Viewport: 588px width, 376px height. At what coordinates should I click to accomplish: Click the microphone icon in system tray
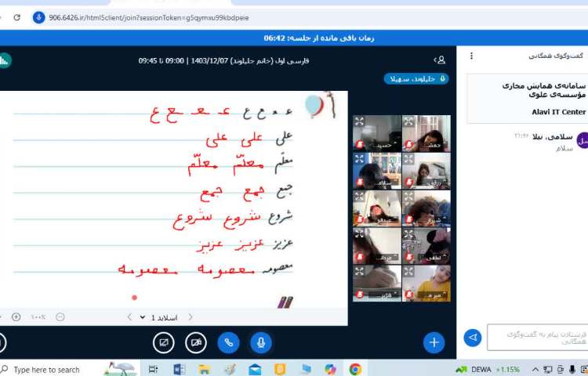tap(572, 370)
